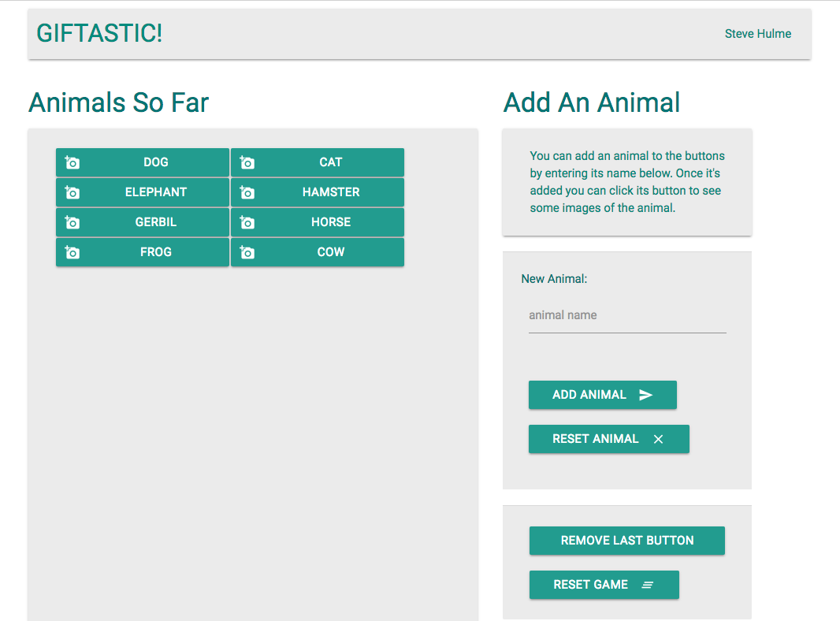840x621 pixels.
Task: Click the camera icon on the Gerbil button
Action: click(x=72, y=222)
